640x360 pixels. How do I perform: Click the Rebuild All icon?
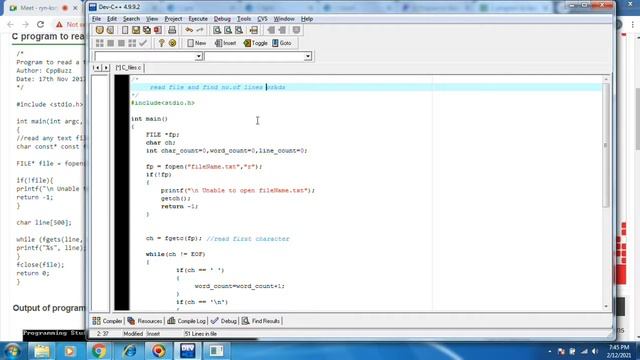pos(132,43)
